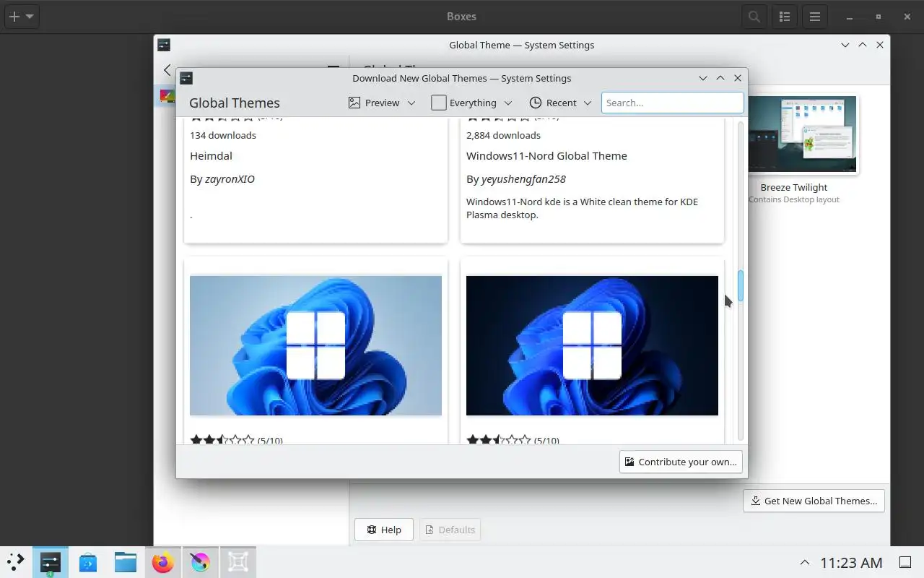Click the dark Windows theme star rating
Screen dimensions: 924x578
point(499,439)
